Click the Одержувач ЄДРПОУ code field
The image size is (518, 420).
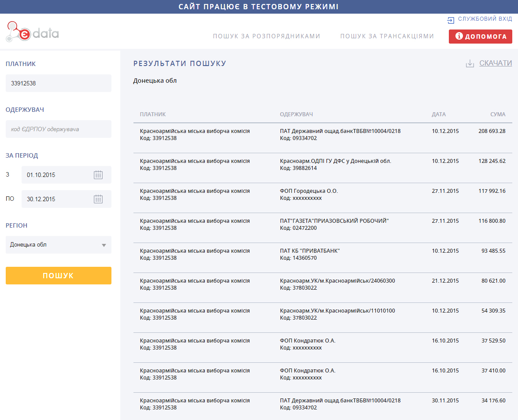[58, 129]
